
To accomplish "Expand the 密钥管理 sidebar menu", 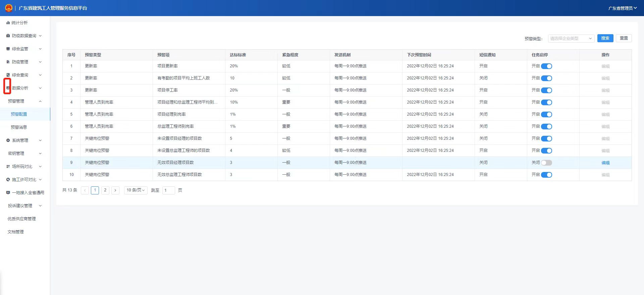I will [25, 154].
